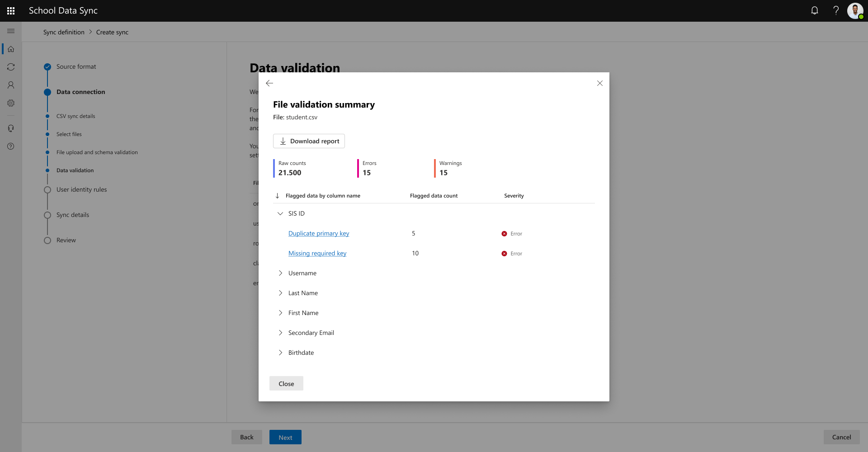Screen dimensions: 868x452
Task: Open the app launcher waffle icon
Action: pos(11,11)
